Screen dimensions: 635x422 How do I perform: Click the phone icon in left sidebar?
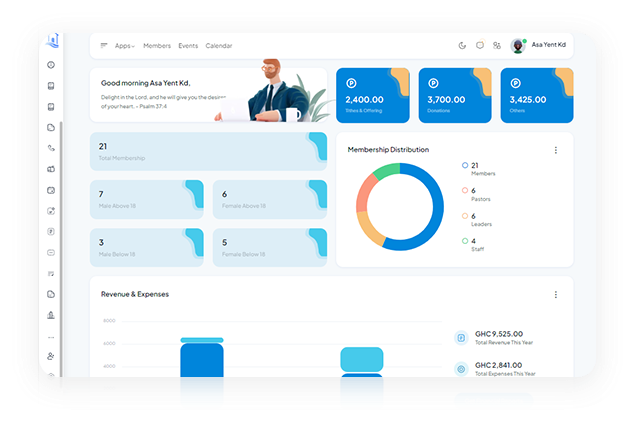[x=51, y=148]
